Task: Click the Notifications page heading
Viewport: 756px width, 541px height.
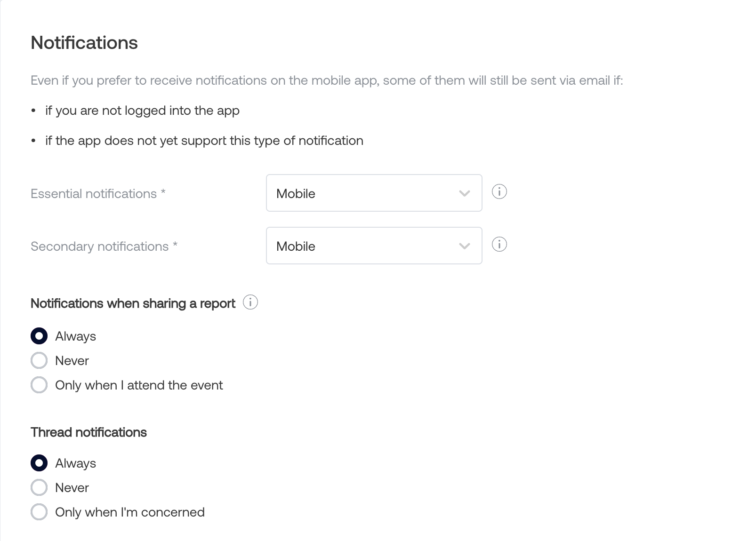Action: point(84,43)
